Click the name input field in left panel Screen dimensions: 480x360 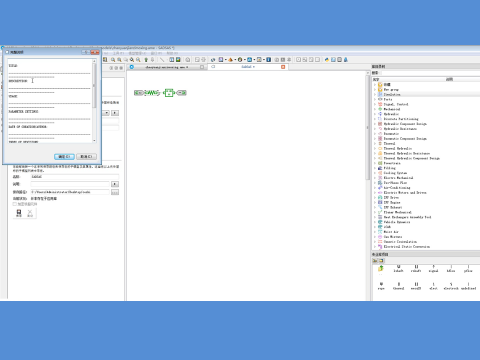click(x=75, y=177)
